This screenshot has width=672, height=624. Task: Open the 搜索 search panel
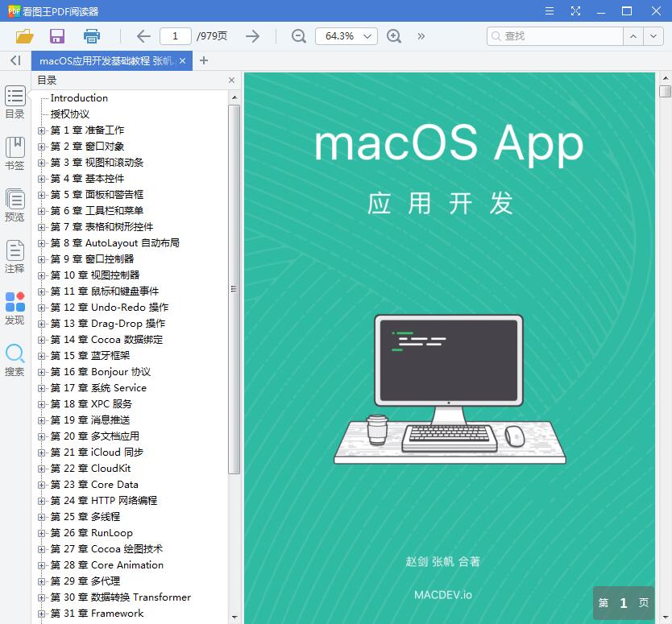tap(15, 357)
